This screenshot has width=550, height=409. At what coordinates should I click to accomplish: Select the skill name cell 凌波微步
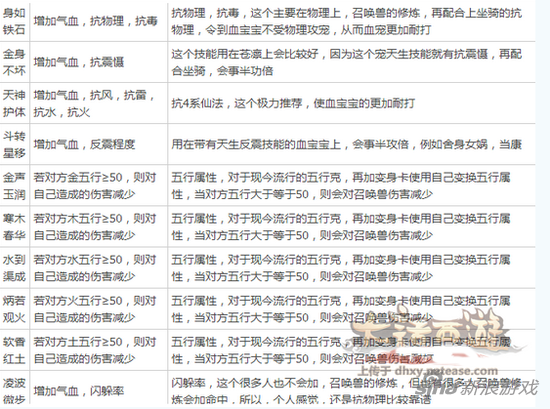pos(14,388)
